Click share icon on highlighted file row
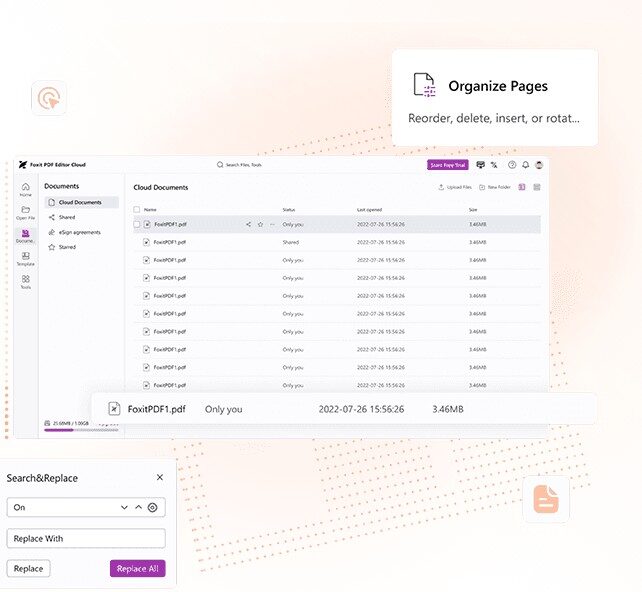The image size is (642, 592). point(248,225)
